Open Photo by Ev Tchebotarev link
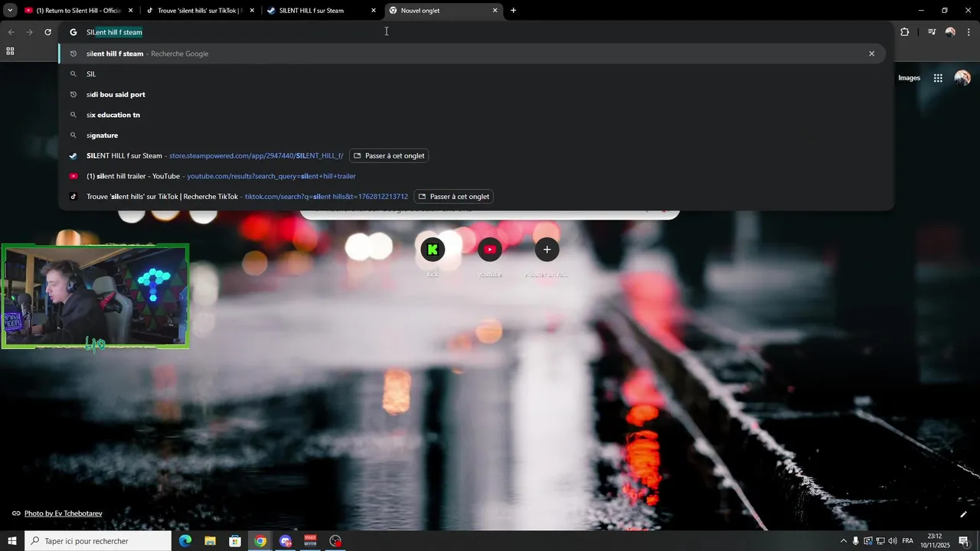Image resolution: width=980 pixels, height=551 pixels. (63, 514)
